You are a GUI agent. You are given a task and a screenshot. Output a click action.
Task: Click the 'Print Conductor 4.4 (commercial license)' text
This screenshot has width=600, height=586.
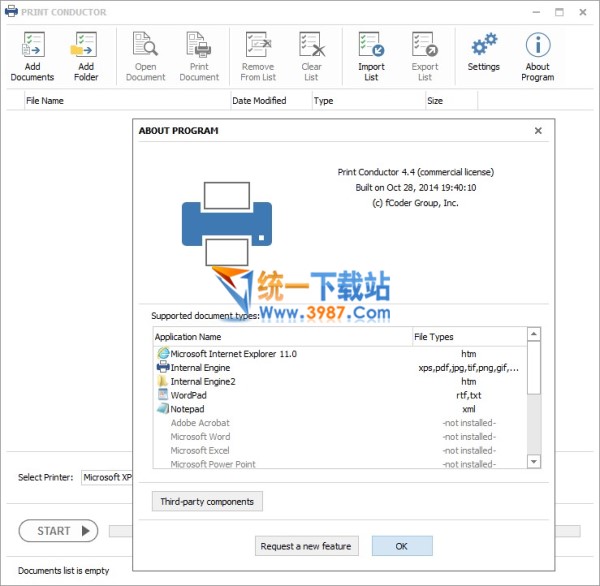click(416, 172)
